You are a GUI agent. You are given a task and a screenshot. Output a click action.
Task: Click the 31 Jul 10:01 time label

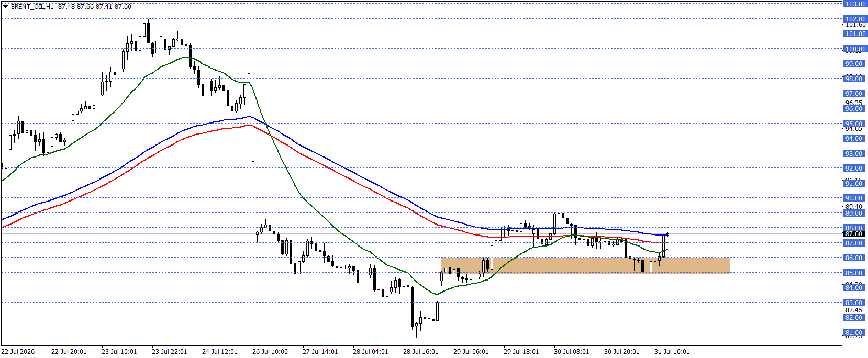672,351
